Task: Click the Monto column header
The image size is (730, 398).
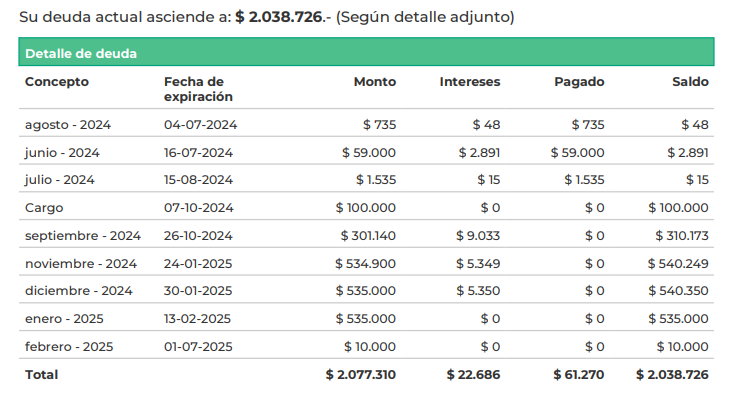Action: pyautogui.click(x=375, y=82)
